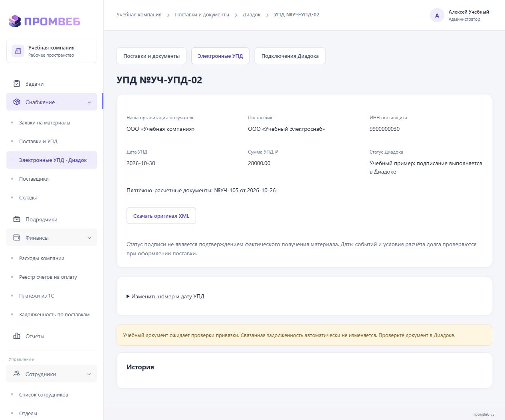Click supplier name ООО «Учебный Электроснаб»
The height and width of the screenshot is (420, 505).
pyautogui.click(x=287, y=129)
